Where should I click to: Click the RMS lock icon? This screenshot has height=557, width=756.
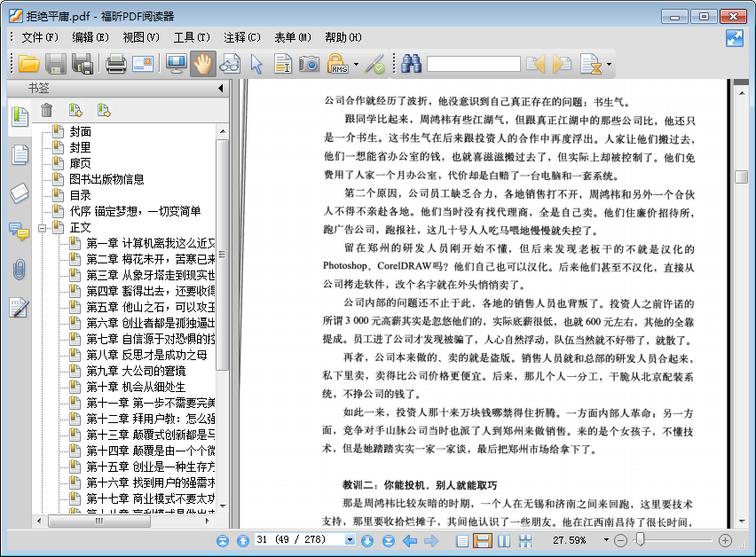[337, 64]
